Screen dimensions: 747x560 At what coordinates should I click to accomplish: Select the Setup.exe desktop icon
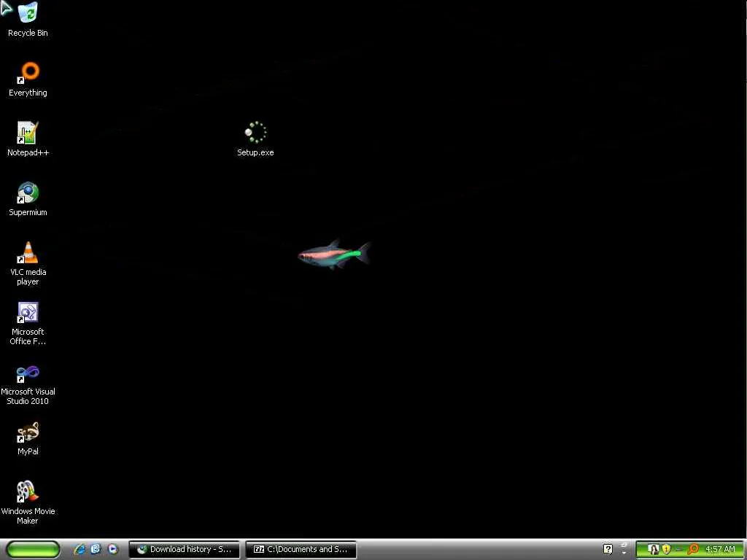(x=255, y=139)
